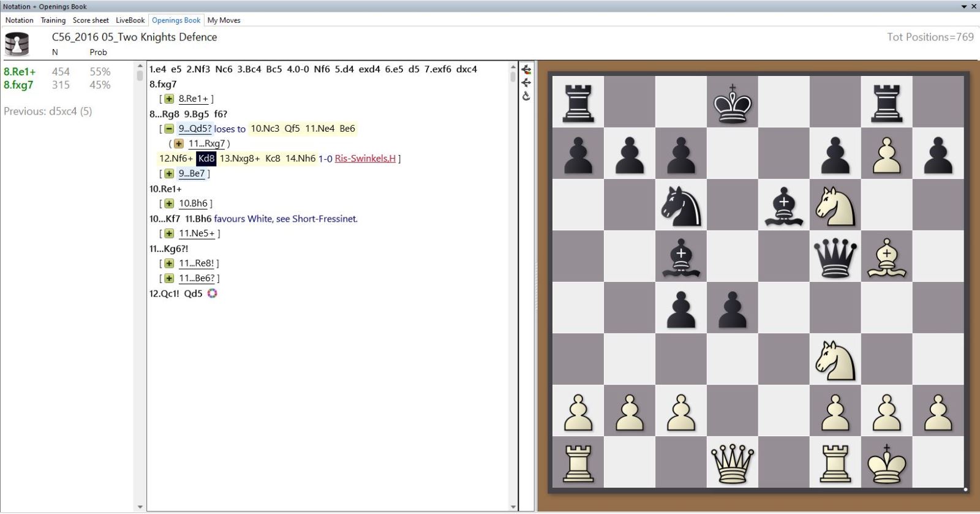Expand the 11...Be6? variation
Image resolution: width=980 pixels, height=514 pixels.
click(169, 278)
